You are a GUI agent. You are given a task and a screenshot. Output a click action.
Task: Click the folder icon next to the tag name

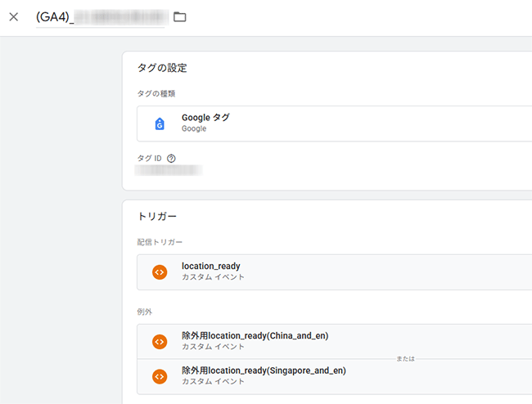(179, 16)
